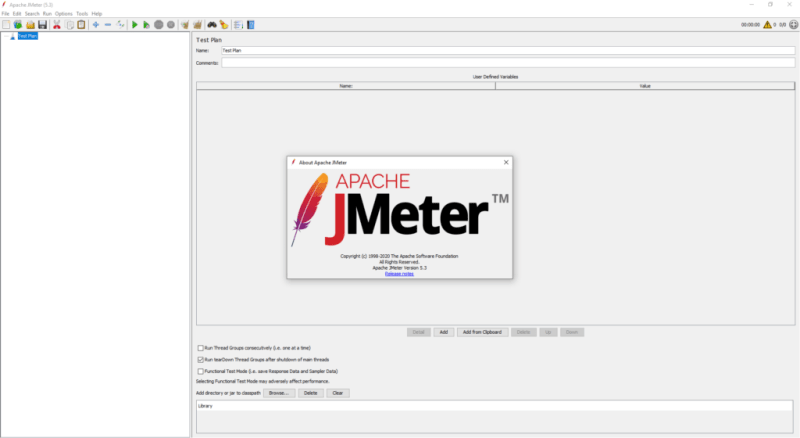Open the Release notes link
This screenshot has width=800, height=438.
point(399,274)
